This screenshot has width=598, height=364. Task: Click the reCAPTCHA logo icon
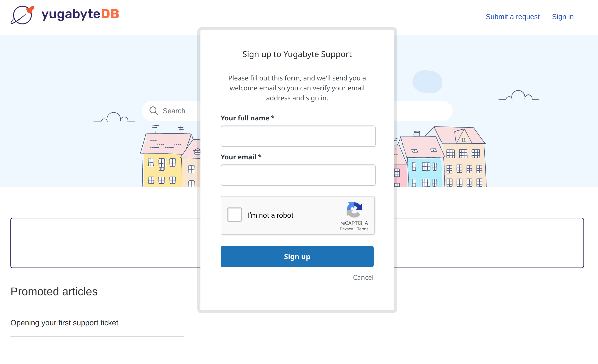(x=354, y=210)
